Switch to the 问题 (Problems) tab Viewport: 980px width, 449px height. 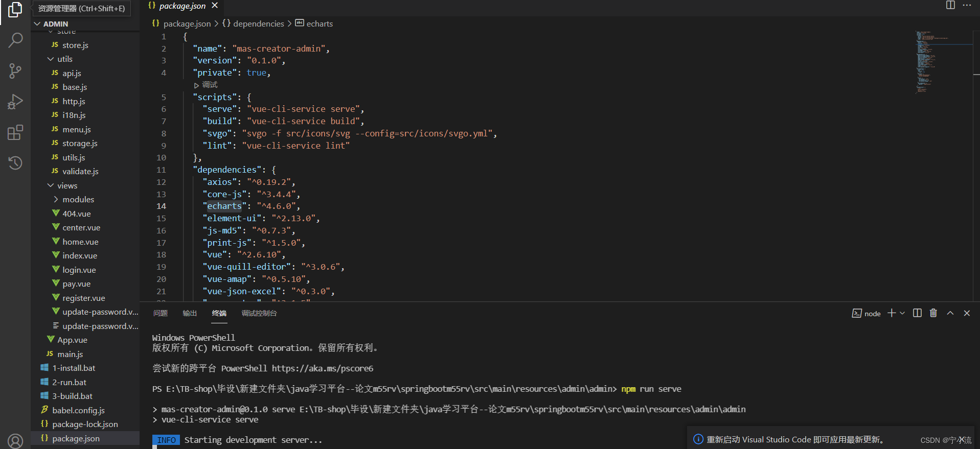click(161, 313)
